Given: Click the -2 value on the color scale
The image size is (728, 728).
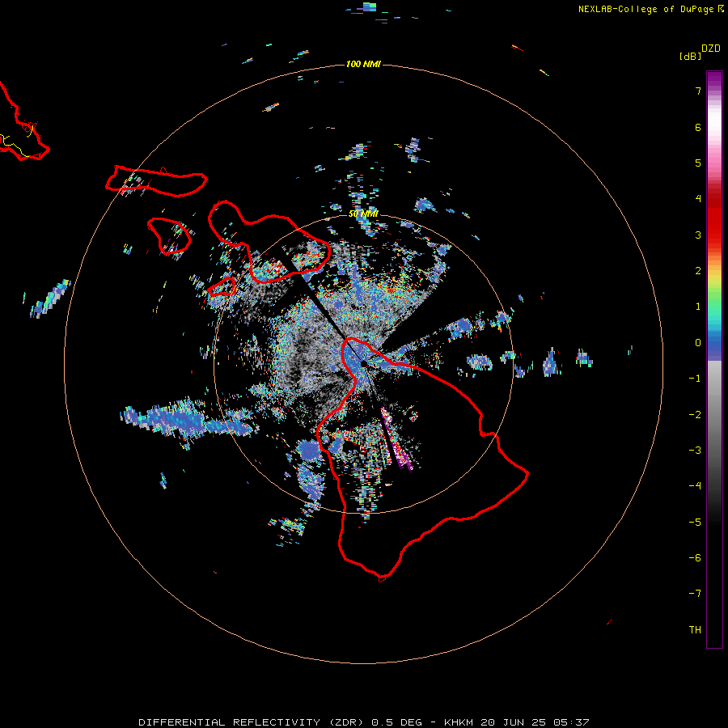Looking at the screenshot, I should click(x=695, y=415).
